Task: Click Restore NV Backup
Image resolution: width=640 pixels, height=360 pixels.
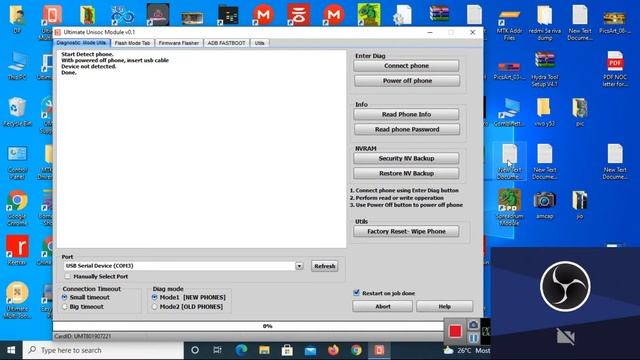Action: point(406,173)
